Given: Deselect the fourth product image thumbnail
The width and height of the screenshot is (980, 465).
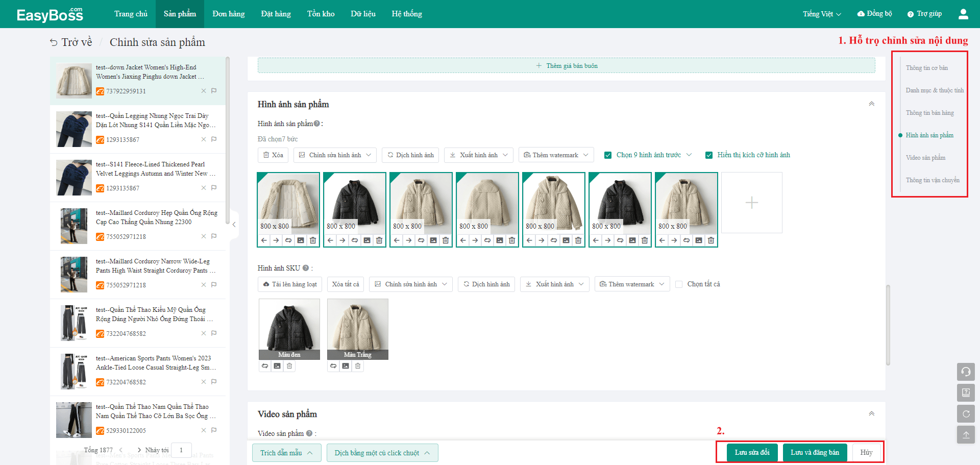Looking at the screenshot, I should click(x=487, y=203).
